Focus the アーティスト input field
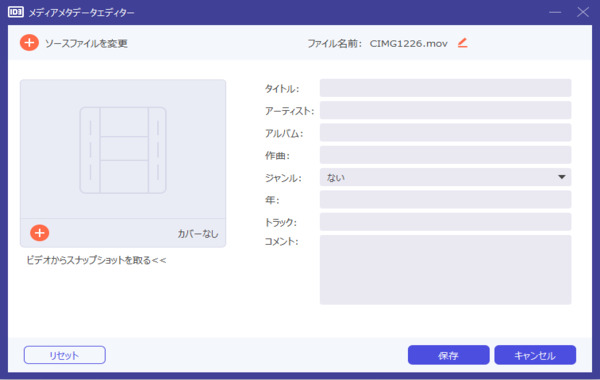This screenshot has height=380, width=600. pos(445,110)
